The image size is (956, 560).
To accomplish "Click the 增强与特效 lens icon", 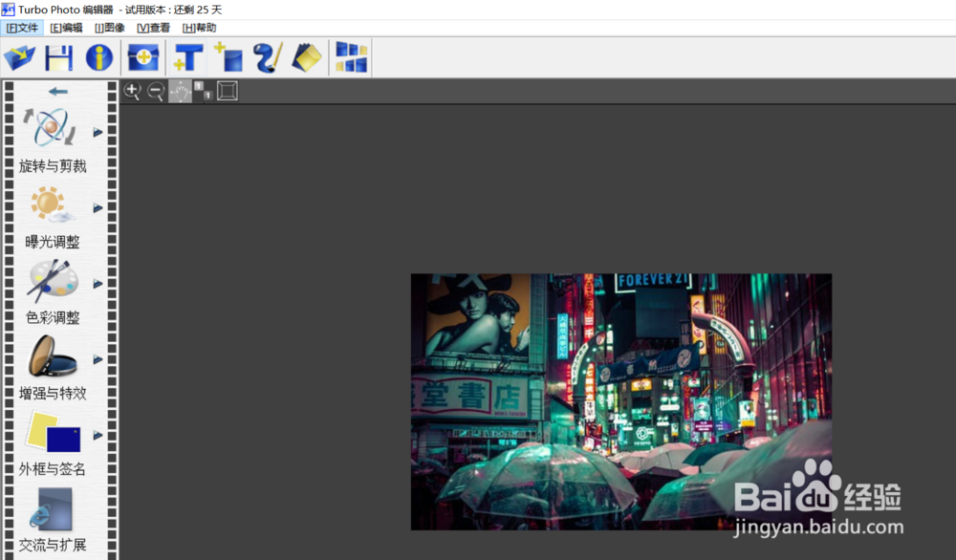I will tap(53, 355).
